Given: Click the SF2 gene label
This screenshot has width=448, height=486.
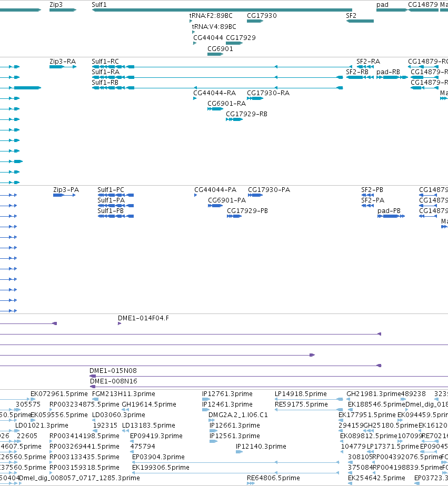Looking at the screenshot, I should coord(351,15).
